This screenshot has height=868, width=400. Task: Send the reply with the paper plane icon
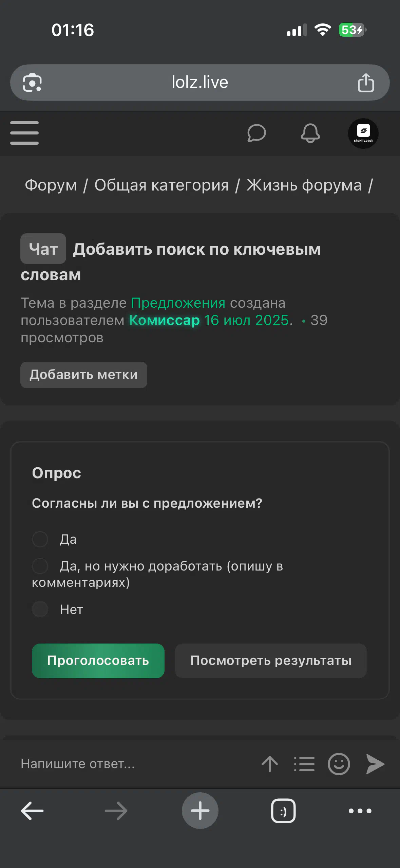(x=375, y=764)
